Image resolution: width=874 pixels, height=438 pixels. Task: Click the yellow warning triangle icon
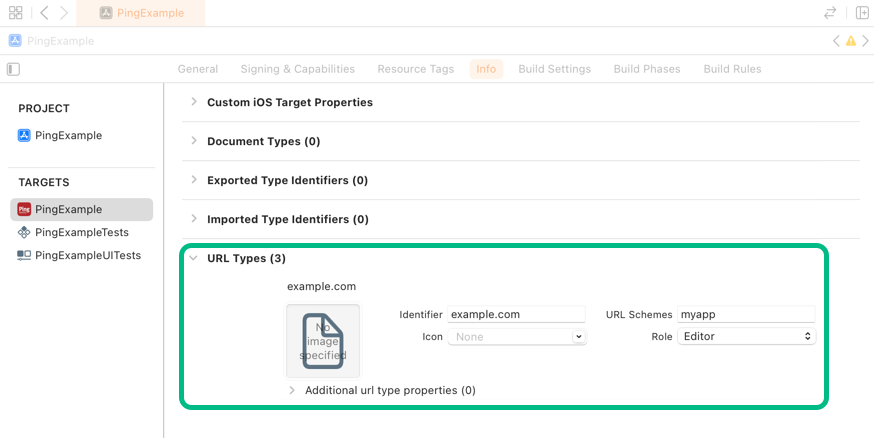[851, 41]
